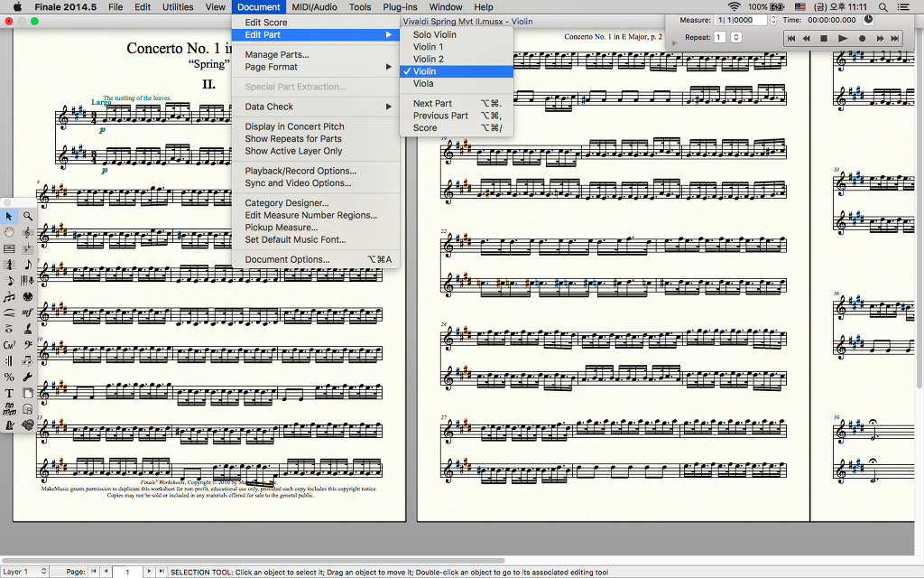
Task: Select the Text tool
Action: 9,393
